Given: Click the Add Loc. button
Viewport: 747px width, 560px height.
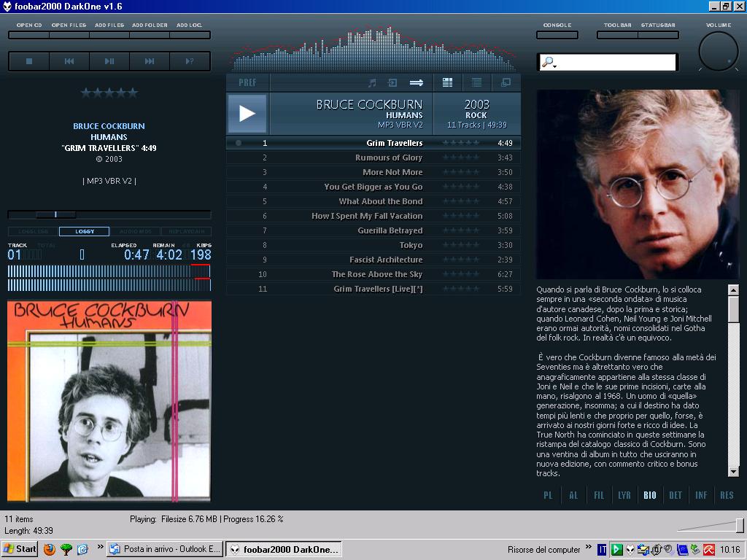Looking at the screenshot, I should pos(190,35).
